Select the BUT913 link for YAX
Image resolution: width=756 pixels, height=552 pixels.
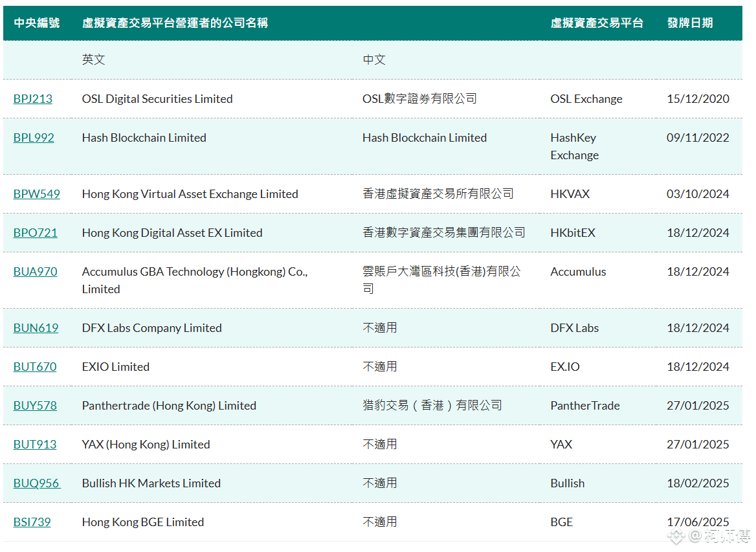34,444
